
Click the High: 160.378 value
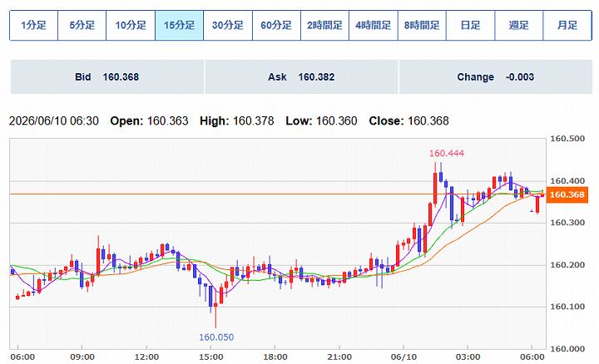[x=237, y=121]
